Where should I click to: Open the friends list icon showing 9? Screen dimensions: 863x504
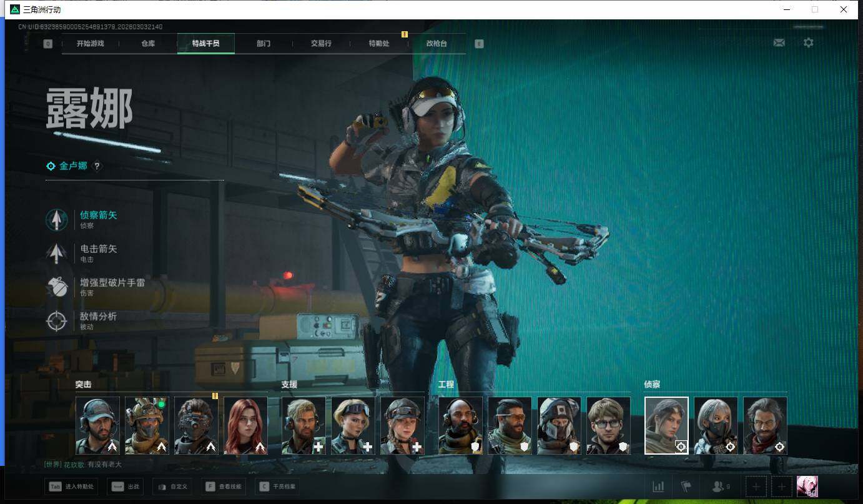(x=721, y=487)
